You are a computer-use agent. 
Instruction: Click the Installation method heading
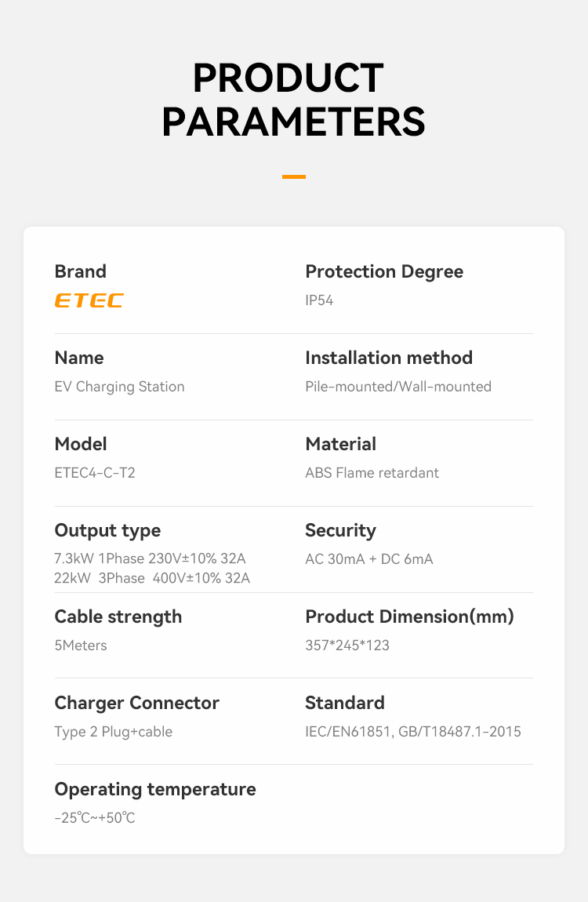(x=389, y=358)
